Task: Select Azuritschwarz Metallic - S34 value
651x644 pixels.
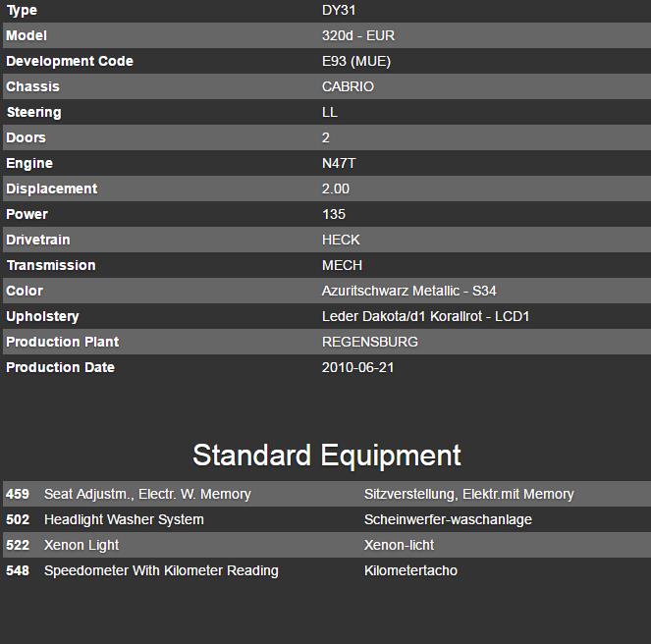Action: point(408,291)
